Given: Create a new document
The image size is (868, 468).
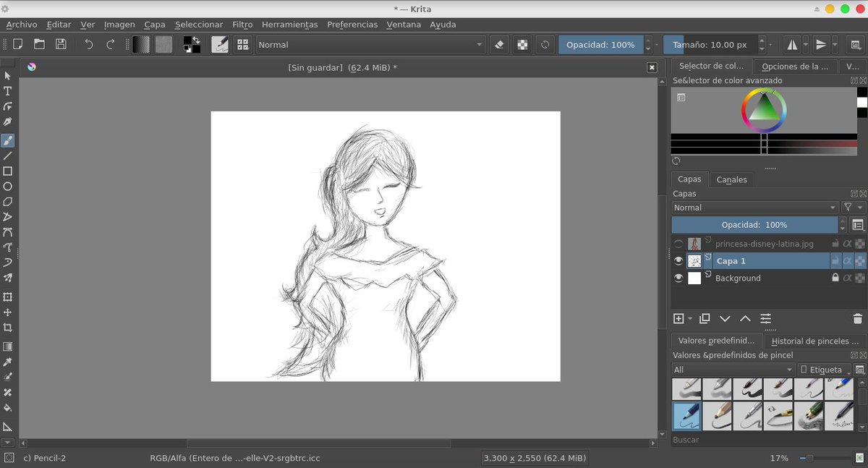Looking at the screenshot, I should tap(17, 44).
